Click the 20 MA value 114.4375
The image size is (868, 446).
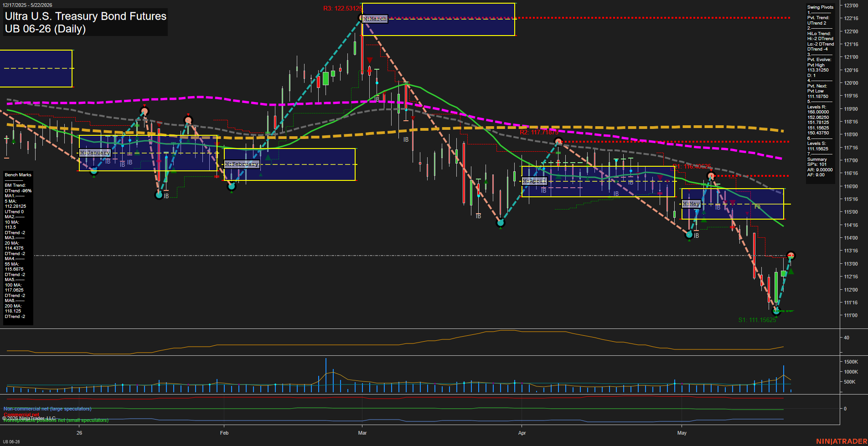pyautogui.click(x=14, y=248)
